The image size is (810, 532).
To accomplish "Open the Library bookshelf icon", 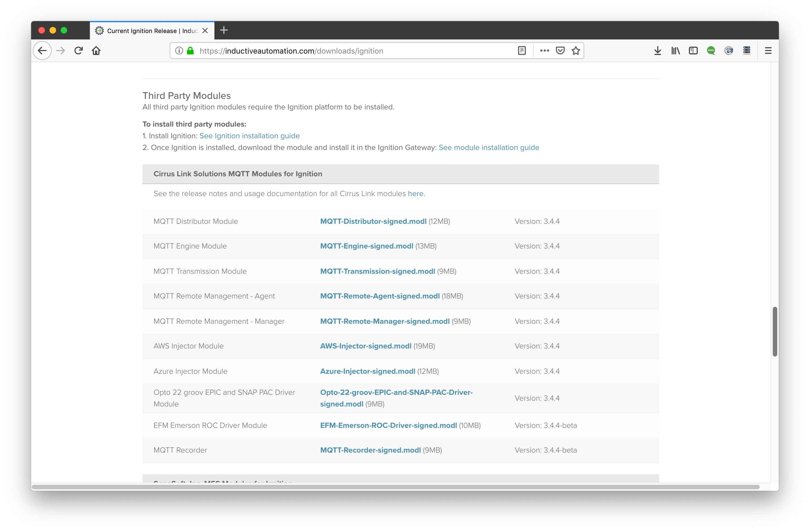I will (x=676, y=51).
